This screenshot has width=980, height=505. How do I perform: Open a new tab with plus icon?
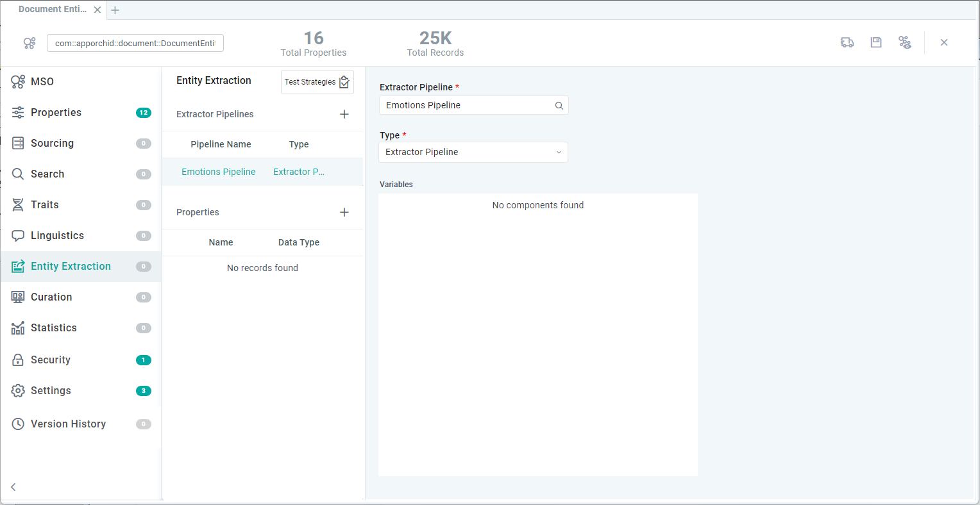point(115,10)
